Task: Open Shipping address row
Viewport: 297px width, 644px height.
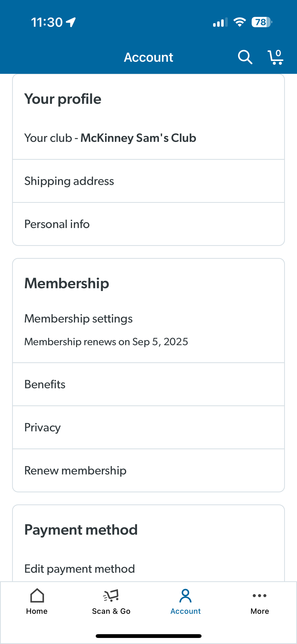Action: (148, 181)
